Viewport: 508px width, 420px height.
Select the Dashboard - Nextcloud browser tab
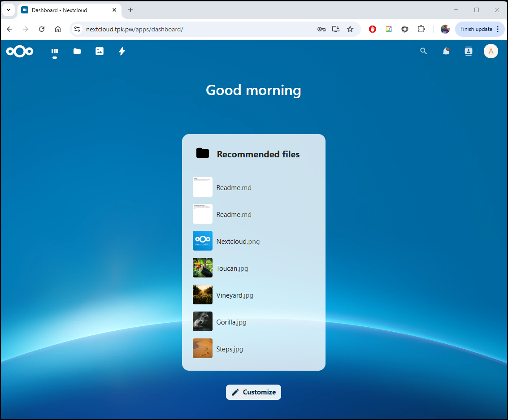pyautogui.click(x=63, y=10)
